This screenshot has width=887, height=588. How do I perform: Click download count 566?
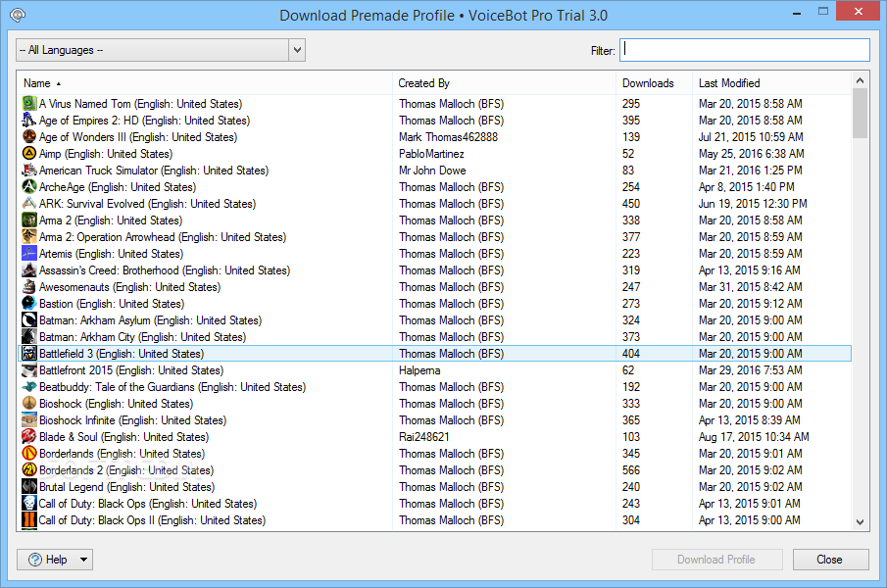[x=631, y=470]
